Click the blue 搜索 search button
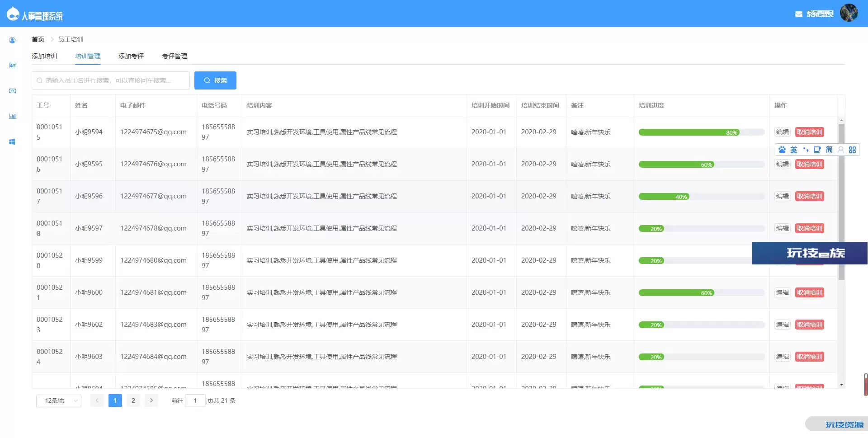The height and width of the screenshot is (438, 868). point(215,80)
